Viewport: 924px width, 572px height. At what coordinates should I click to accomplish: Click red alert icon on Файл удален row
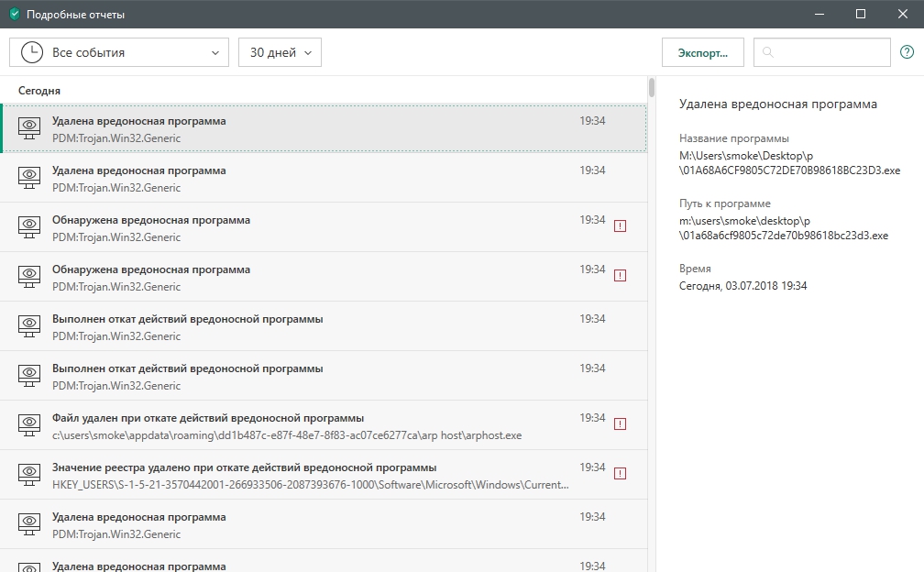pos(621,423)
